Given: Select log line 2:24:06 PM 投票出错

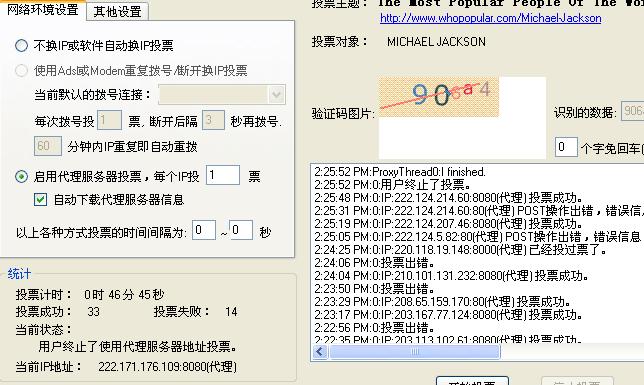Looking at the screenshot, I should pos(374,263).
